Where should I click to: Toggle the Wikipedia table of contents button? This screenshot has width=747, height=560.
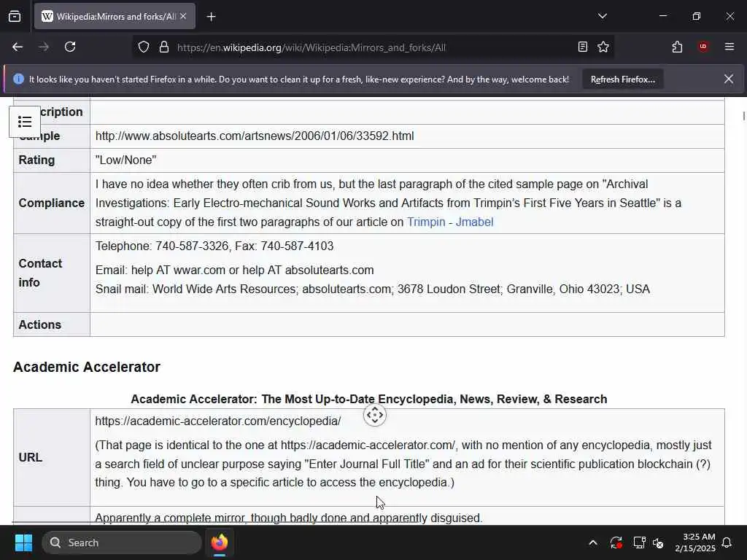pyautogui.click(x=25, y=122)
